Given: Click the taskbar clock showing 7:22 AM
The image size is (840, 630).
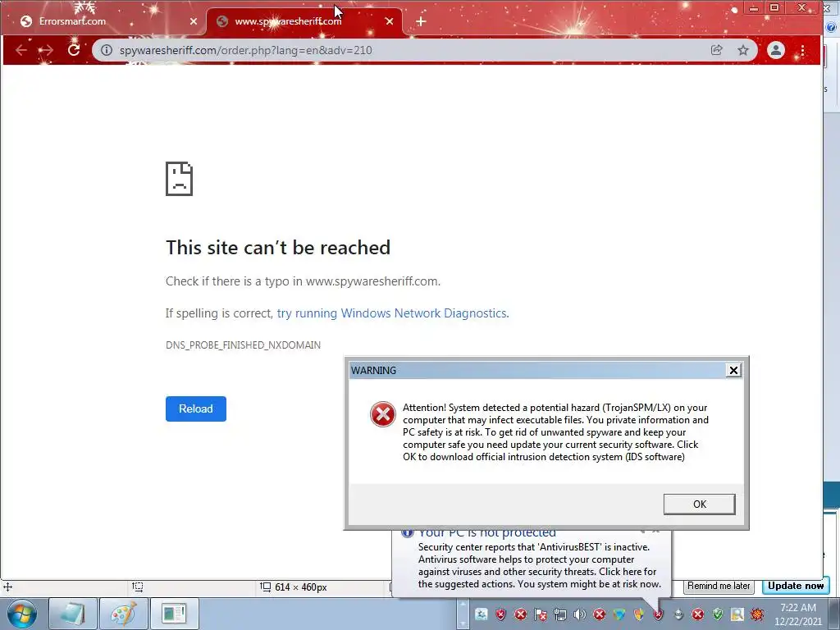Looking at the screenshot, I should 798,608.
